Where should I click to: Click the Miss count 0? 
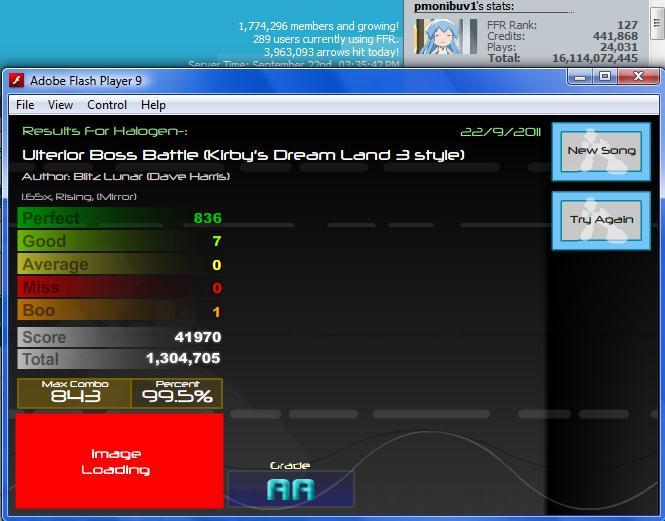(217, 288)
